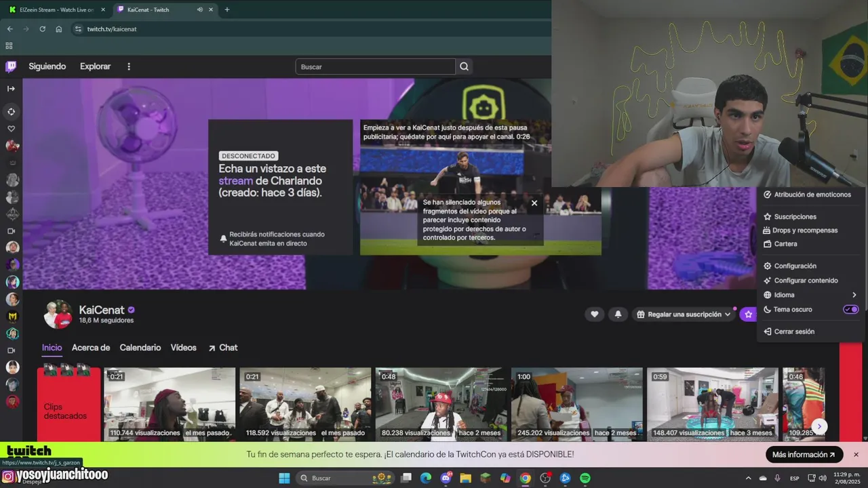
Task: Open Spotify from the taskbar
Action: click(x=585, y=478)
